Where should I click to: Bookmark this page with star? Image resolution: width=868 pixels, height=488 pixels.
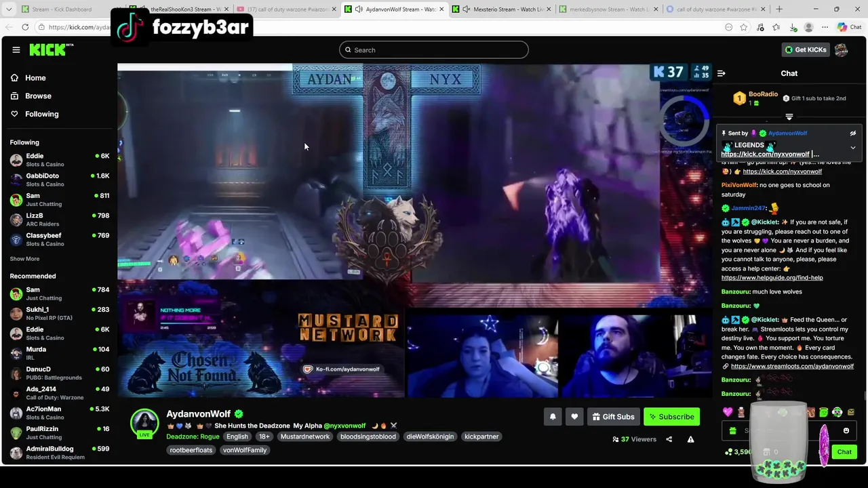[x=744, y=27]
